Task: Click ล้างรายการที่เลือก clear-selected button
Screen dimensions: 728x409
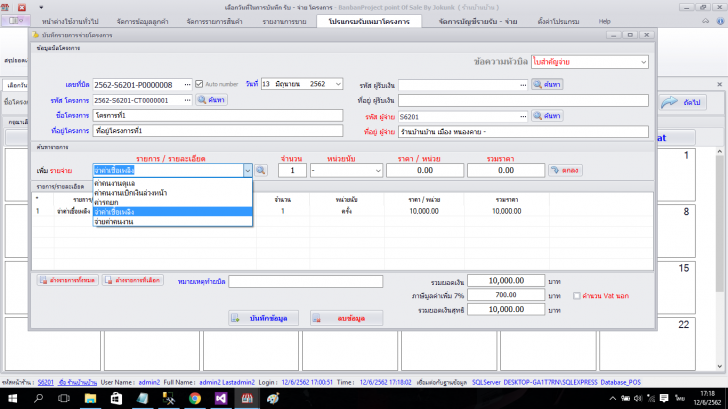Action: pos(133,280)
